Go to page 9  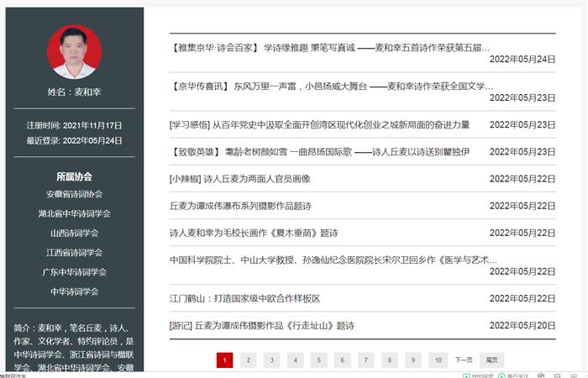tap(413, 360)
